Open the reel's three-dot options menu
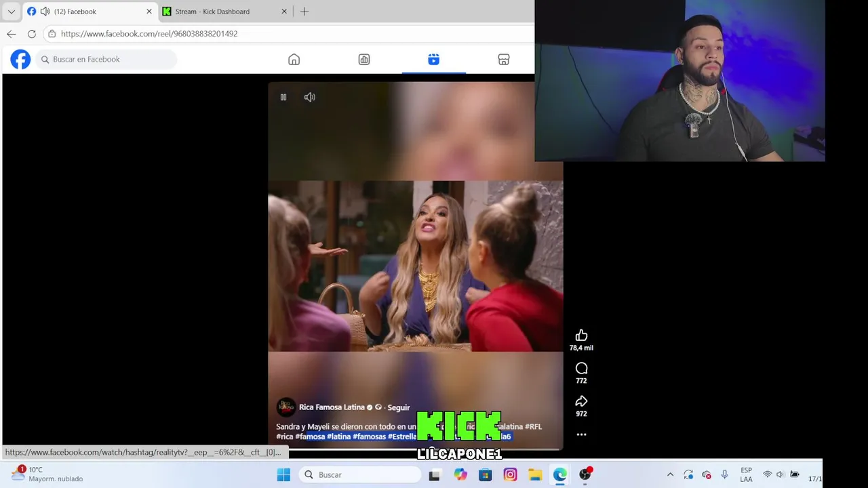The height and width of the screenshot is (488, 868). pyautogui.click(x=581, y=434)
